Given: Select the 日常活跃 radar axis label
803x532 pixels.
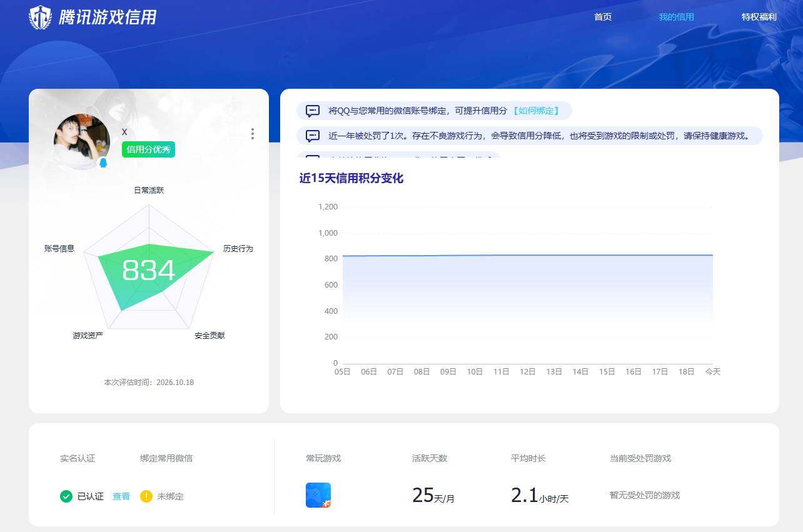Looking at the screenshot, I should 149,190.
